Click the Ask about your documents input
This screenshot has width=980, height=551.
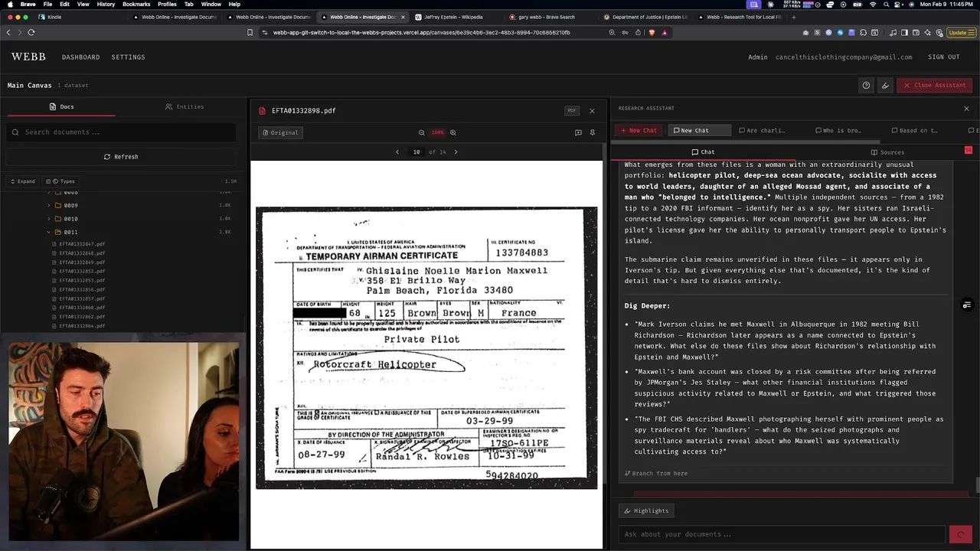pos(781,534)
